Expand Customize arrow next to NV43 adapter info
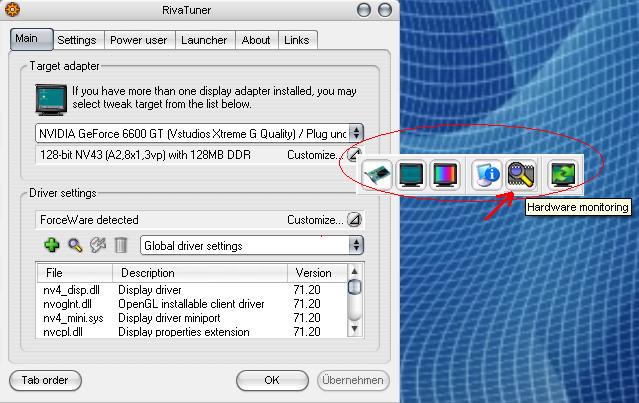This screenshot has width=639, height=403. tap(353, 155)
